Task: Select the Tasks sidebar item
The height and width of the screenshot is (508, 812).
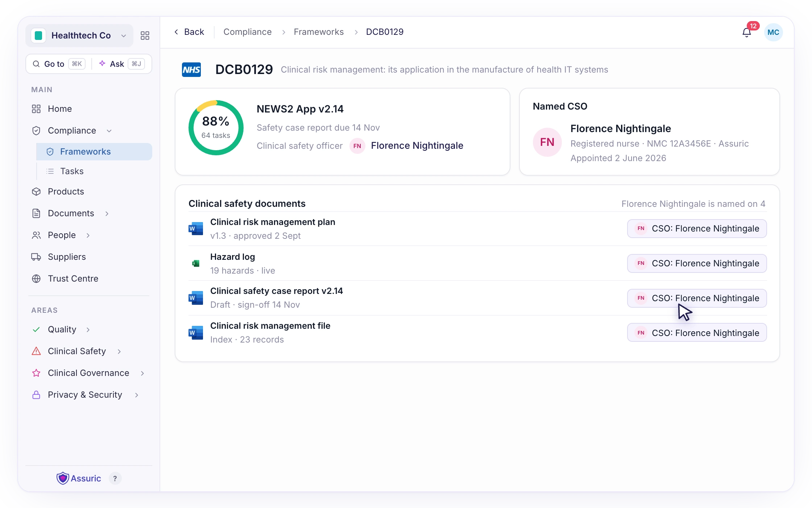Action: click(x=94, y=171)
